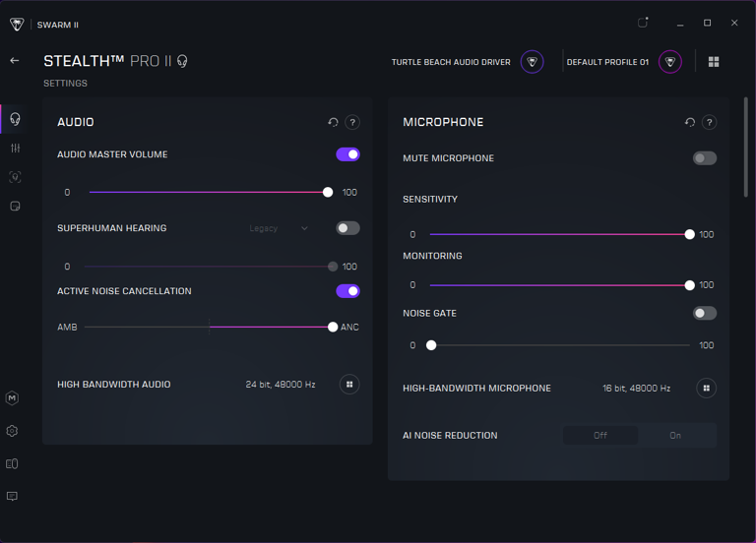The width and height of the screenshot is (756, 543).
Task: Open the book and device manual sidebar icon
Action: pyautogui.click(x=12, y=463)
